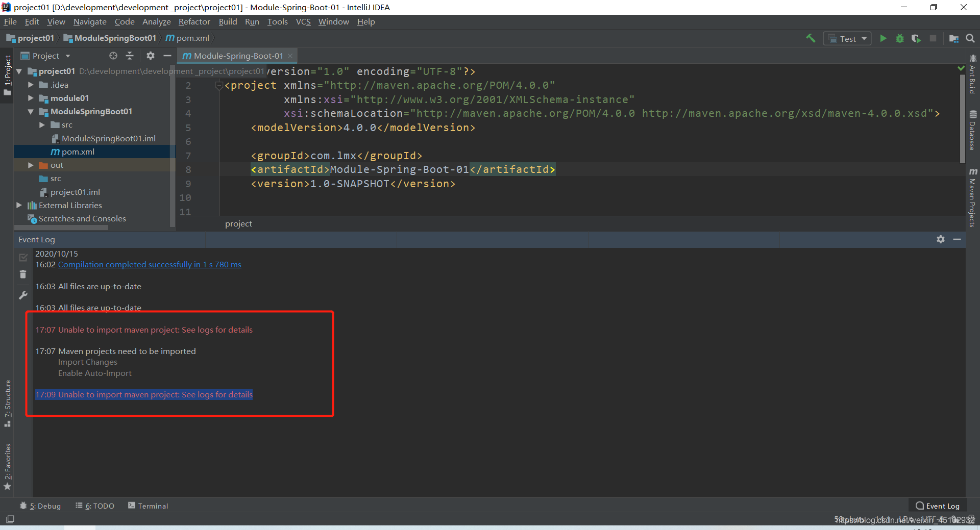
Task: Open the File menu
Action: pyautogui.click(x=10, y=22)
